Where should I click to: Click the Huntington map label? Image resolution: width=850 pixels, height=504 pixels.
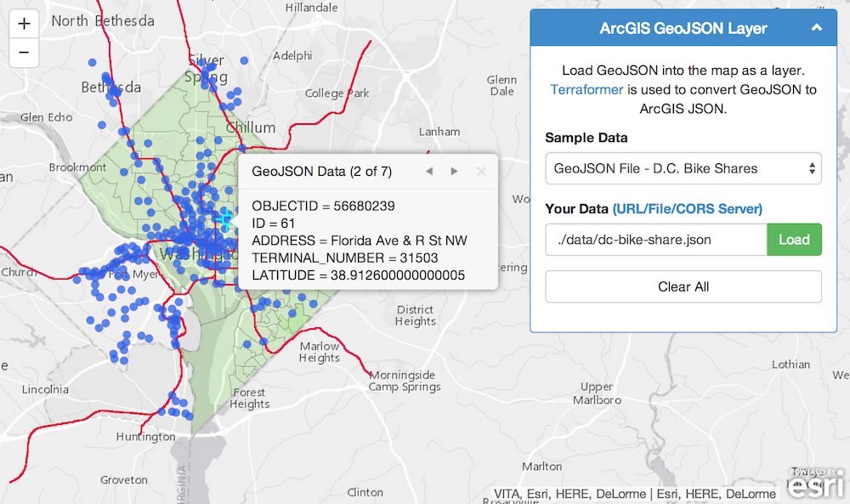(x=146, y=437)
